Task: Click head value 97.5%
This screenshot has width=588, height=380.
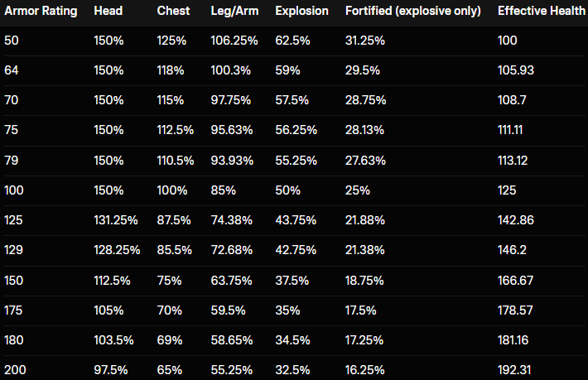Action: [110, 368]
